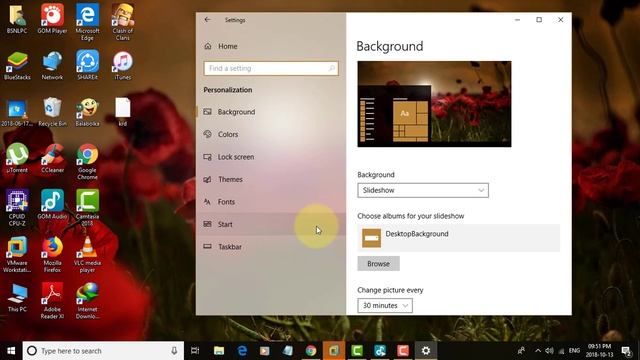Open Chrome from the taskbar
Viewport: 640px width, 360px height.
click(x=311, y=351)
